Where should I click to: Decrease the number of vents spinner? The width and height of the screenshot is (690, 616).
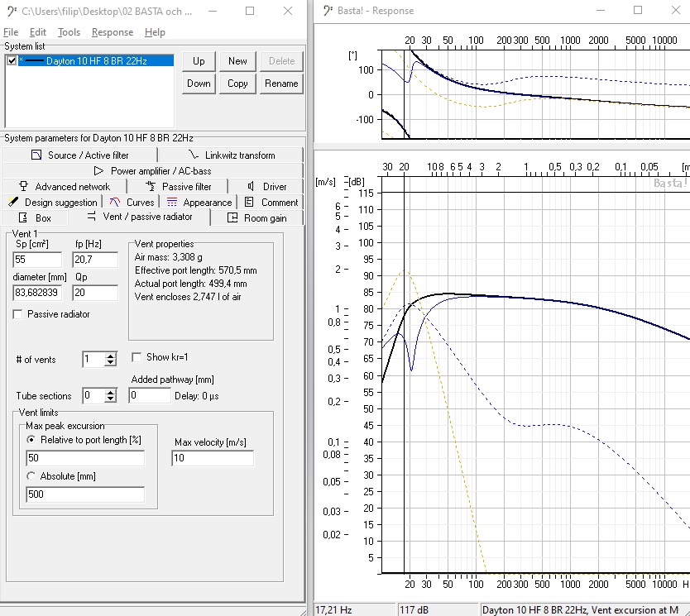[x=111, y=363]
